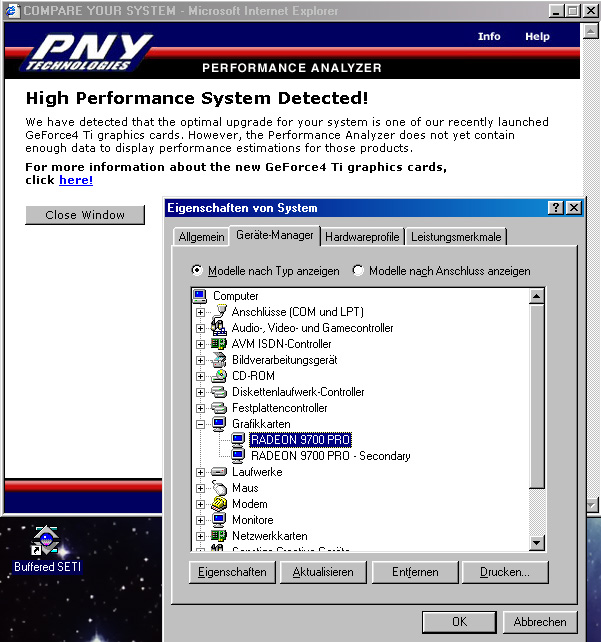Select 'Modelle nach Anschluss anzeigen' radio button

(358, 270)
